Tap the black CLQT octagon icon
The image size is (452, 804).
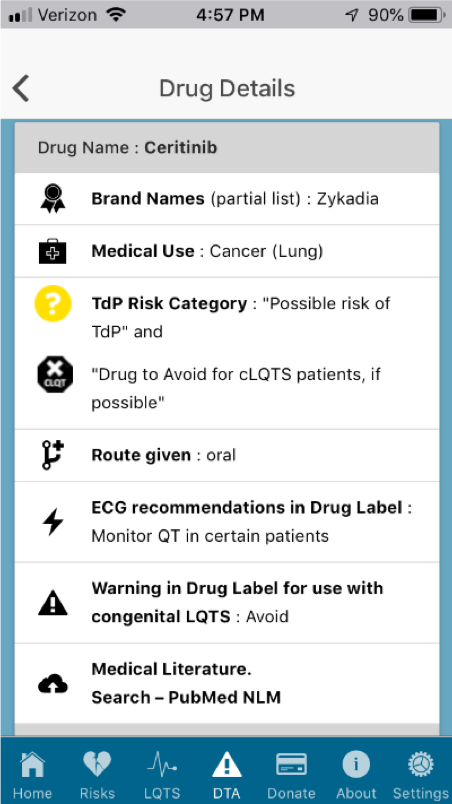[x=55, y=374]
